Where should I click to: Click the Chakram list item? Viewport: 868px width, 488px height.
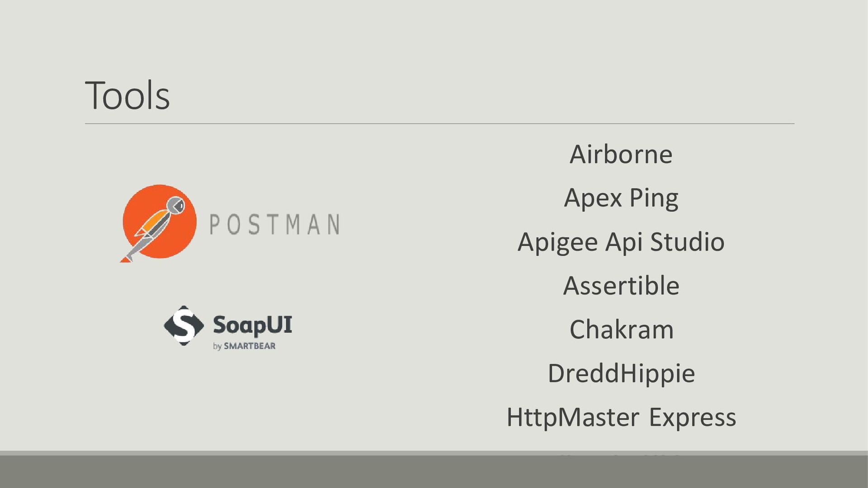pyautogui.click(x=622, y=329)
